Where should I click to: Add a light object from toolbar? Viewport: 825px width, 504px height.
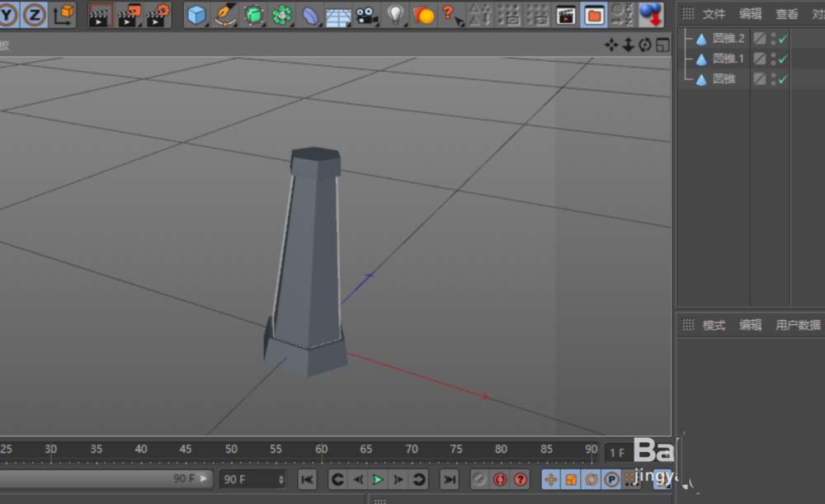pyautogui.click(x=394, y=14)
